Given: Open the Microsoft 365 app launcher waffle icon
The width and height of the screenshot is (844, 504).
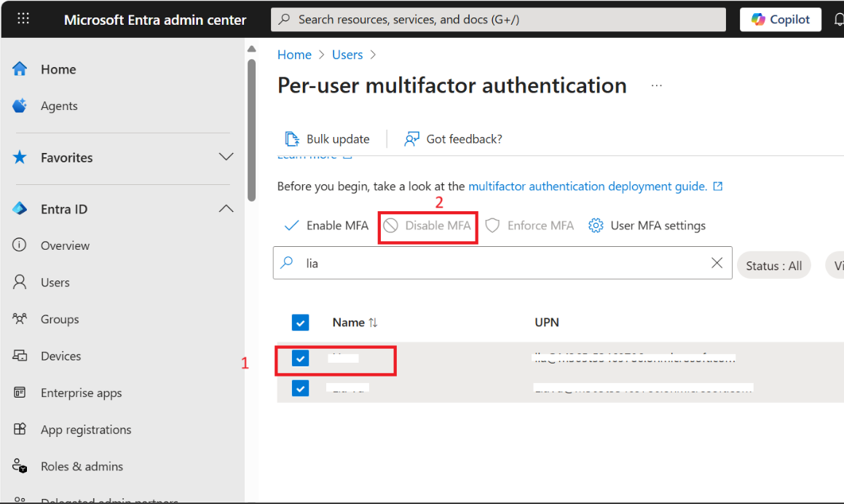Looking at the screenshot, I should 24,19.
